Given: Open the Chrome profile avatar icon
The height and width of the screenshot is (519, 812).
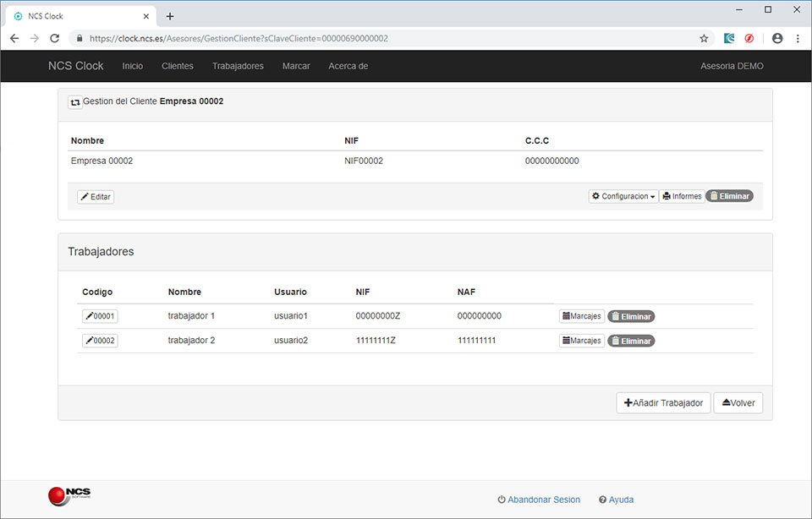Looking at the screenshot, I should pos(777,38).
